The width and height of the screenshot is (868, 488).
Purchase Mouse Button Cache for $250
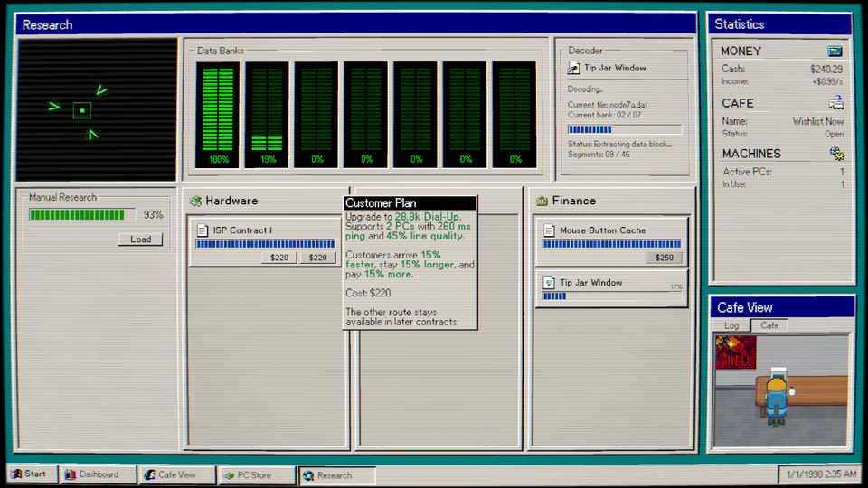click(x=665, y=258)
